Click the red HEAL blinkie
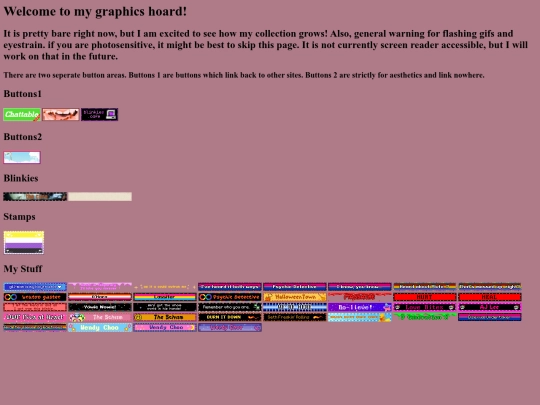This screenshot has width=540, height=405. point(489,297)
